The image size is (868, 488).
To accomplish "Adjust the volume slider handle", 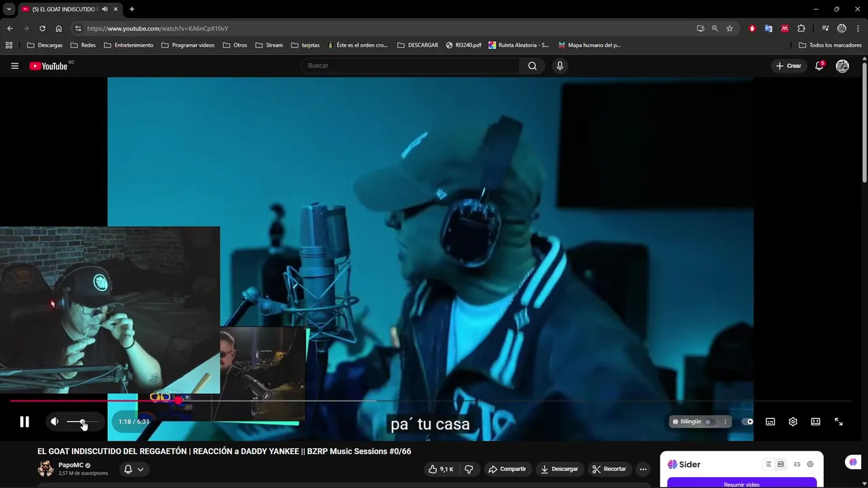I will pyautogui.click(x=83, y=422).
